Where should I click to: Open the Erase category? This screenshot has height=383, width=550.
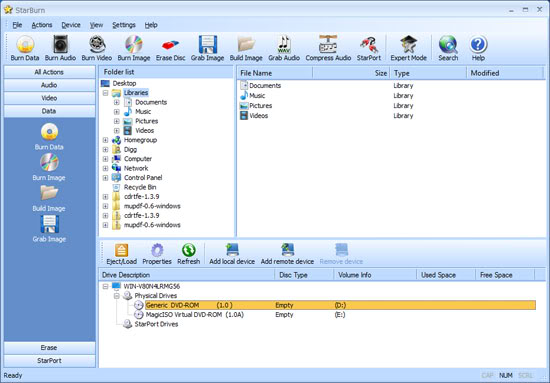[x=49, y=348]
